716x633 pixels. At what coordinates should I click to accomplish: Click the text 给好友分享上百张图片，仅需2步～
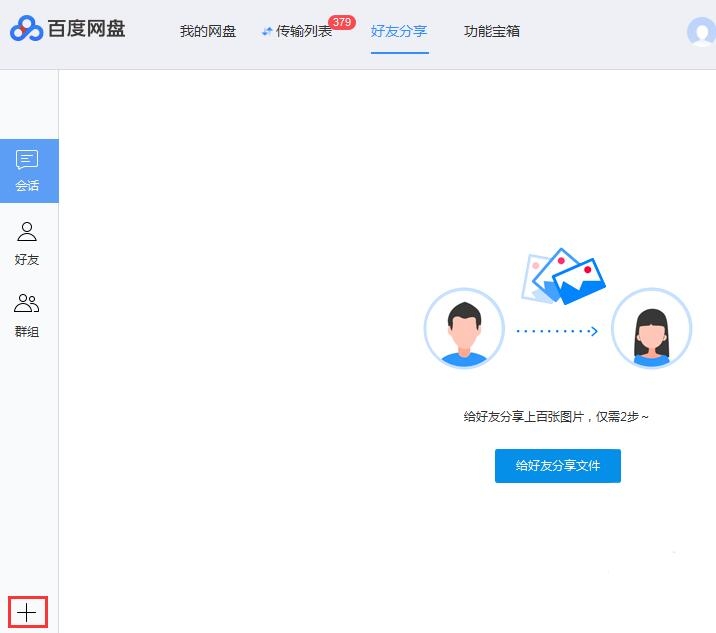[x=556, y=417]
